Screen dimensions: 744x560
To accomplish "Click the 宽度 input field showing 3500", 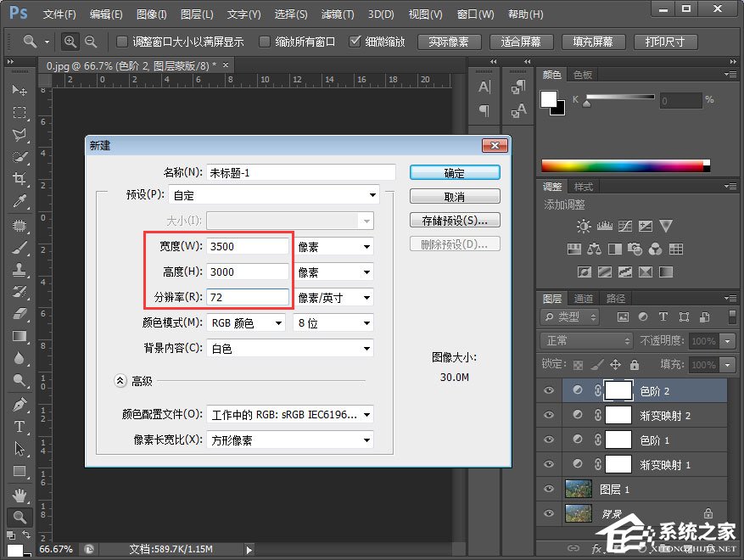I will (246, 246).
